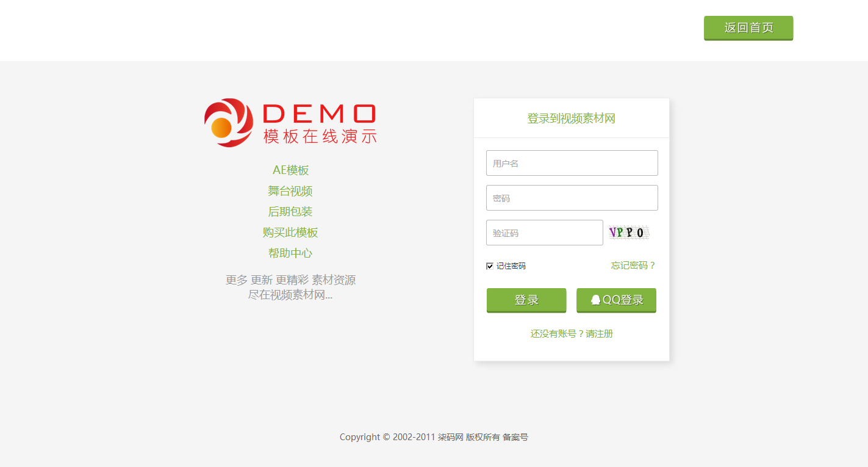868x467 pixels.
Task: Click the 登录到视频素材网 heading
Action: coord(572,118)
